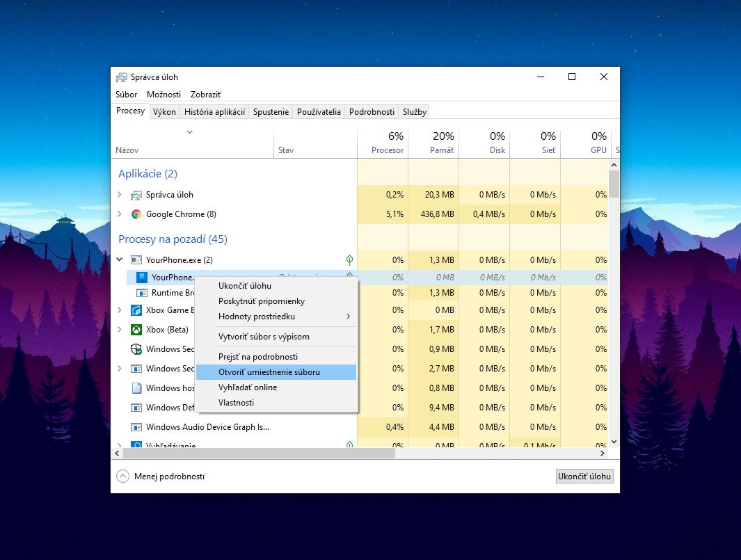The height and width of the screenshot is (560, 741).
Task: Click Chrome's 436,8 MB memory value
Action: coord(437,214)
